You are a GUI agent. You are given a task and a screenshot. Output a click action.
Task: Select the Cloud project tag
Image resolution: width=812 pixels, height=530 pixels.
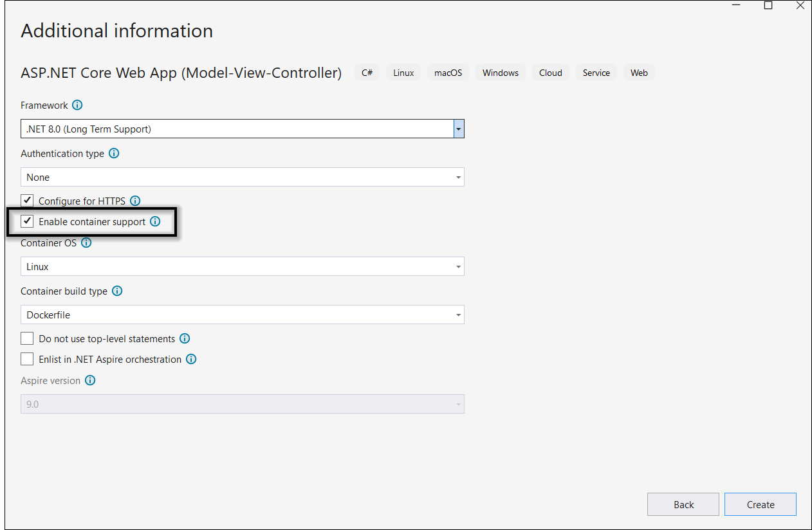[x=550, y=72]
